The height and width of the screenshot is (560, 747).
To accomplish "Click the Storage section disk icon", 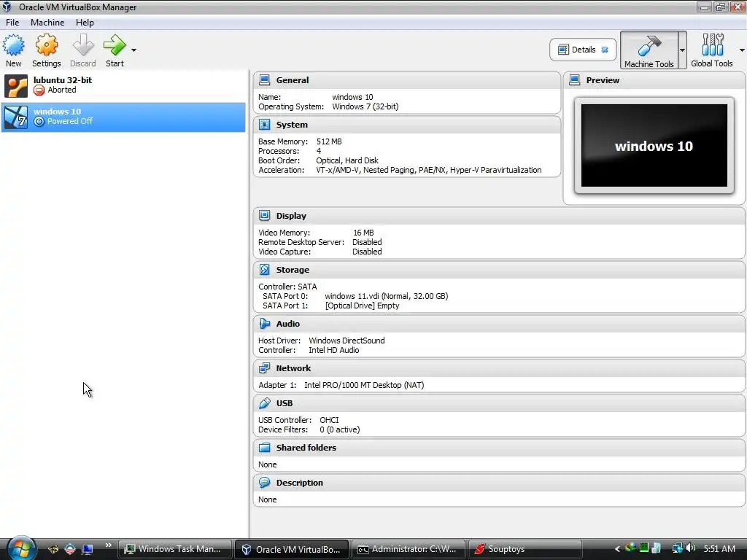I will tap(264, 270).
